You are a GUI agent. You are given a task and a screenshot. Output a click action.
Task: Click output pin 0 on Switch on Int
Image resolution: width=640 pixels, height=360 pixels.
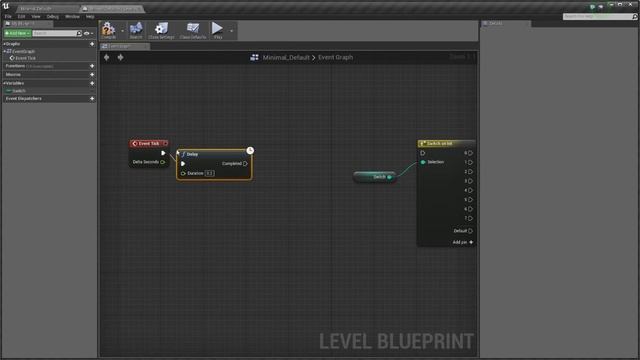click(x=470, y=153)
